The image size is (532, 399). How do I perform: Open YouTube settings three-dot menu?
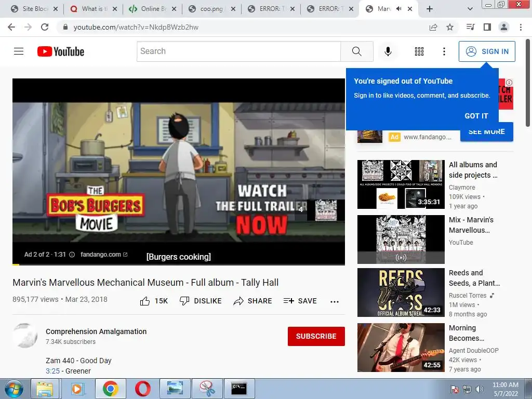444,51
